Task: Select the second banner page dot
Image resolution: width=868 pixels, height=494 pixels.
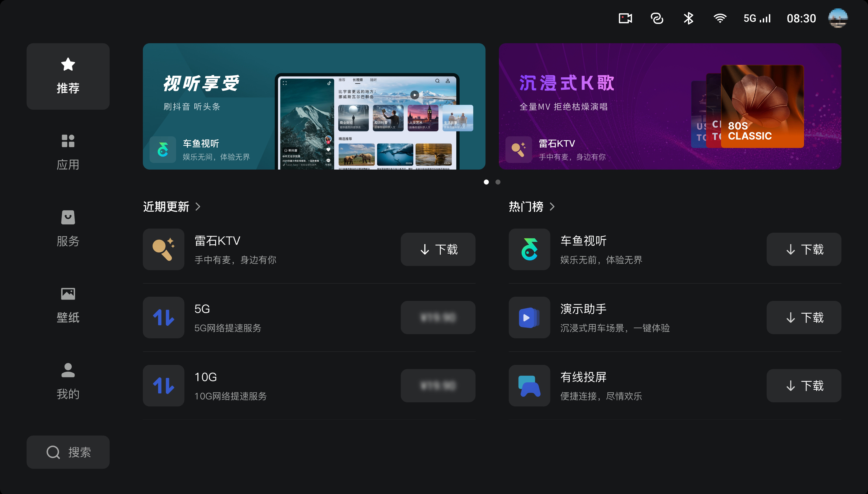Action: pos(498,182)
